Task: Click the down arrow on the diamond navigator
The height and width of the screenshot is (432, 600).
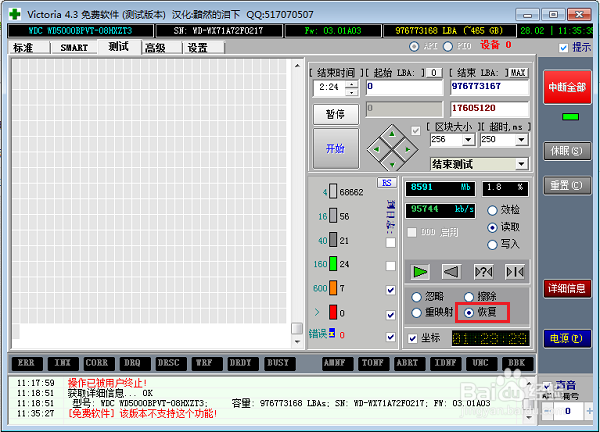Action: click(x=392, y=165)
